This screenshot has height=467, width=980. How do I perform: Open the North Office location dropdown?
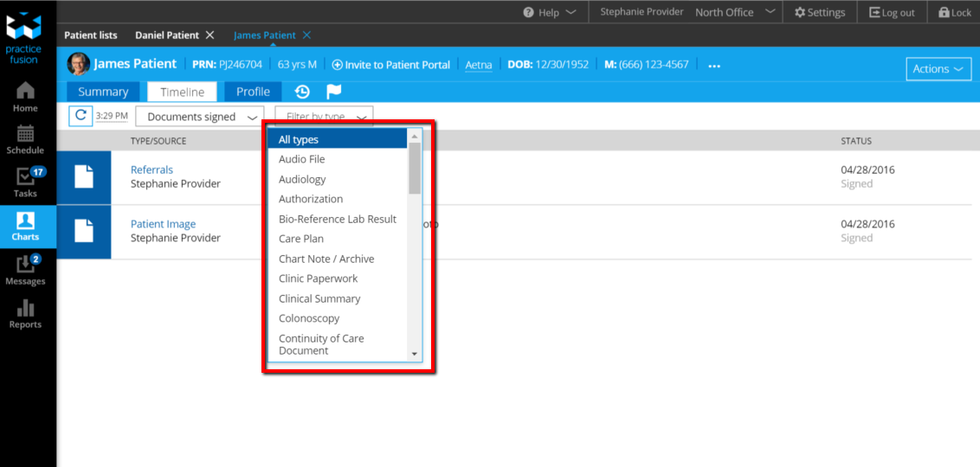click(736, 12)
